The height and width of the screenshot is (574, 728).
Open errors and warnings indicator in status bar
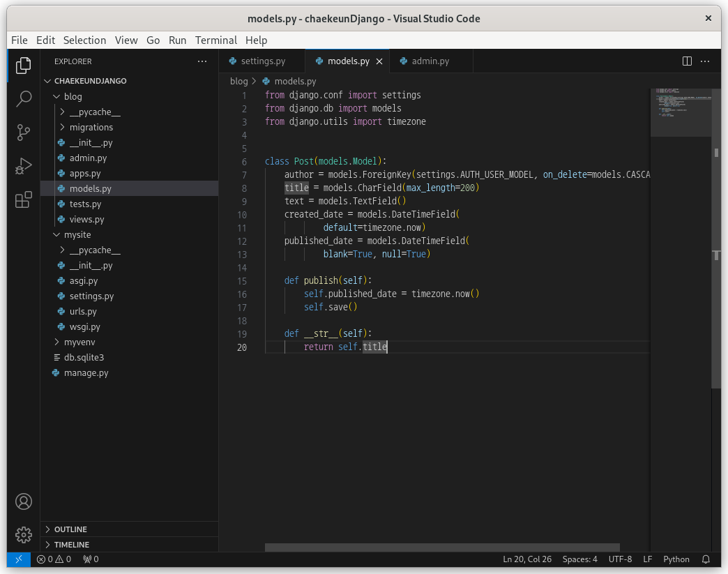click(54, 559)
